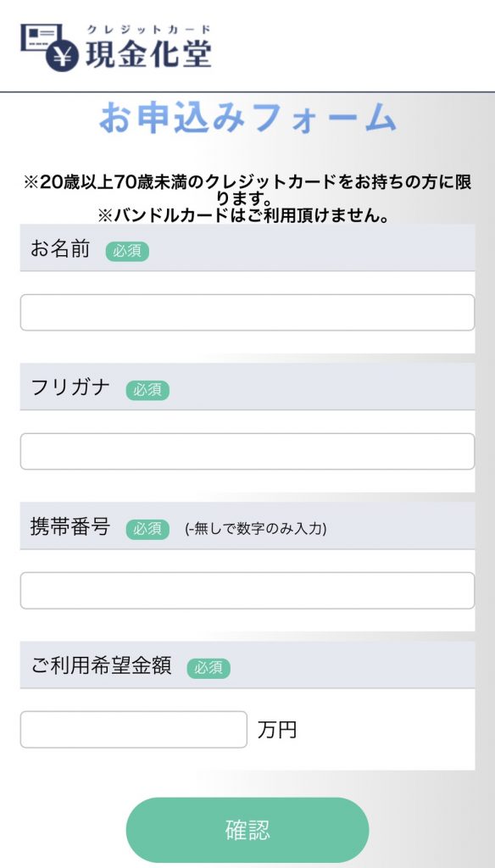Image resolution: width=495 pixels, height=868 pixels.
Task: Focus the お名前 text field
Action: 247,312
